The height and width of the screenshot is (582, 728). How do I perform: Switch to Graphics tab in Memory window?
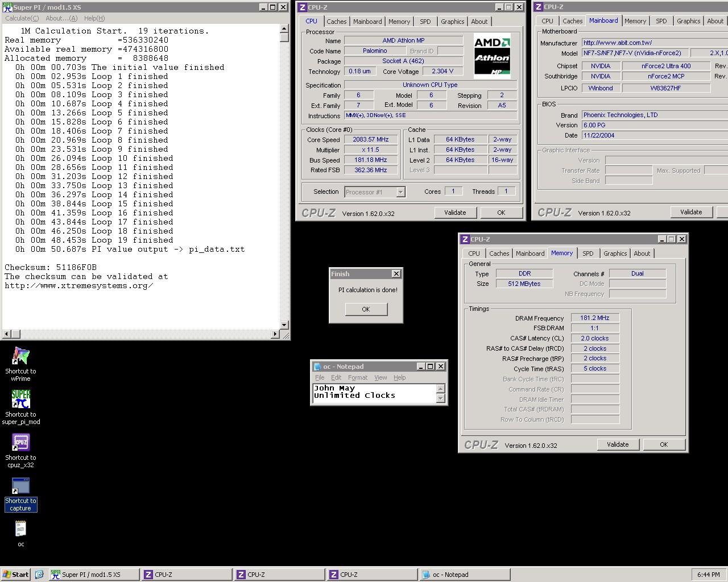[x=615, y=253]
